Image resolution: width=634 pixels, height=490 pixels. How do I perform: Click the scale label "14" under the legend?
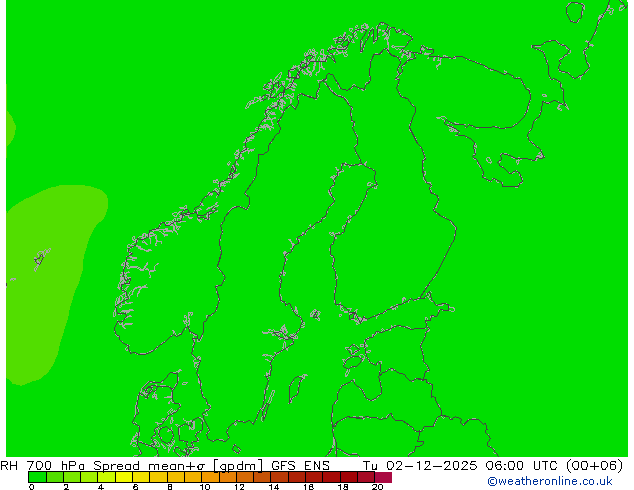point(274,487)
